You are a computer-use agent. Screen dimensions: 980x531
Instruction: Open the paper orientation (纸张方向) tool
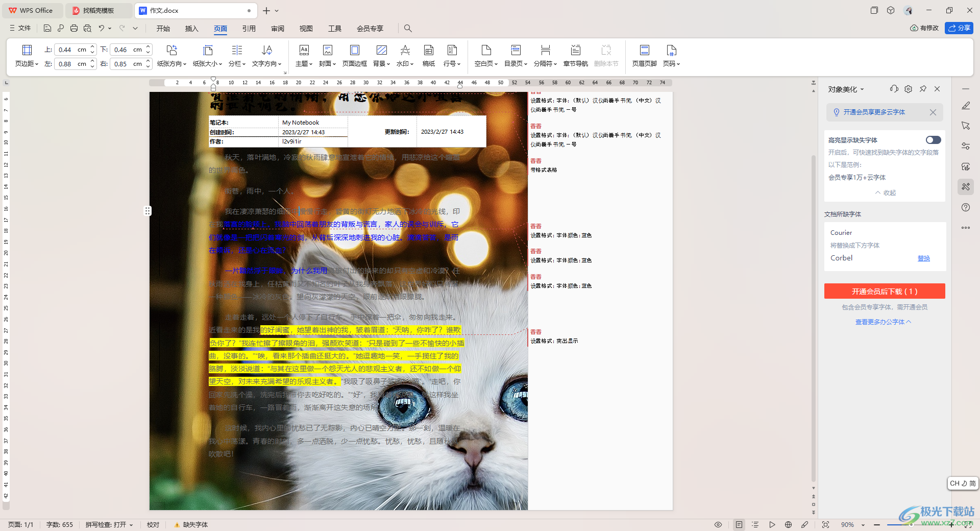point(171,56)
